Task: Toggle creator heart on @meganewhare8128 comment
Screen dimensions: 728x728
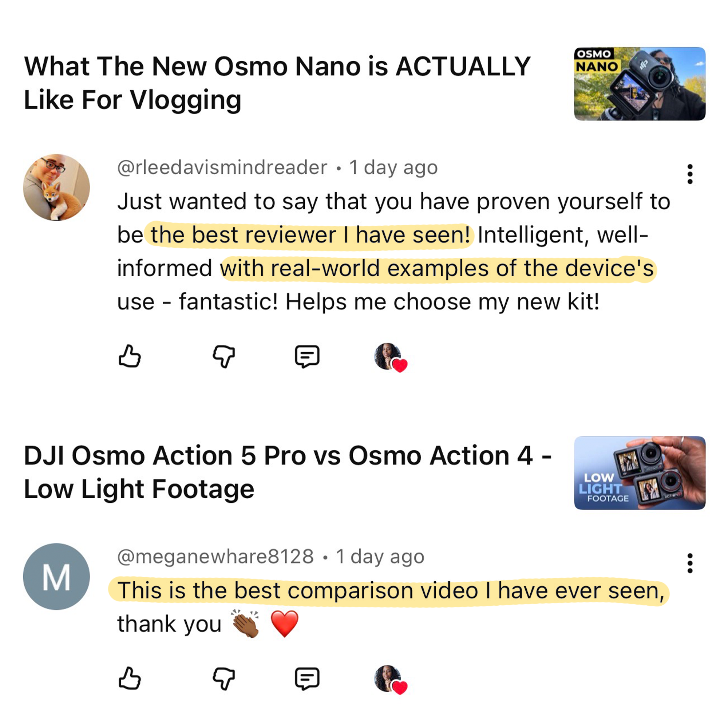Action: click(390, 679)
